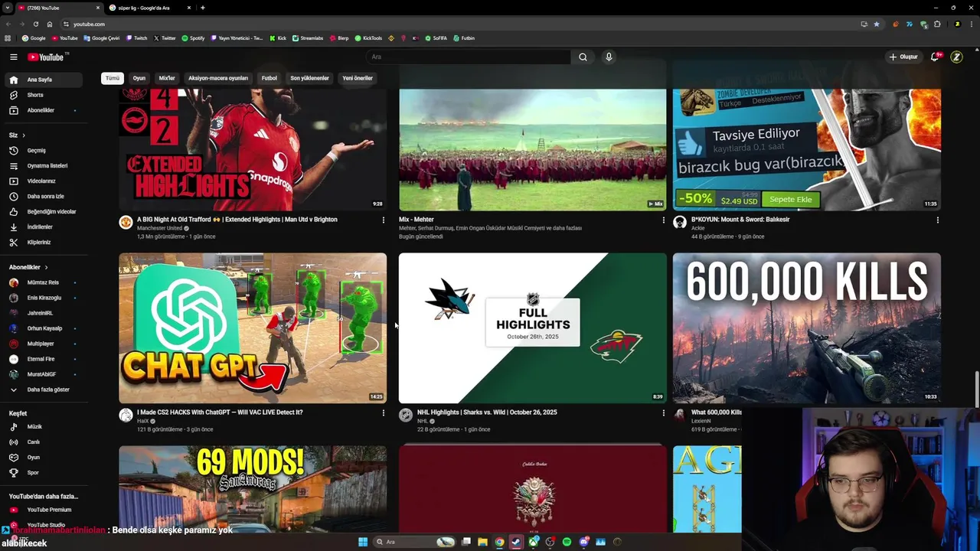Click the YouTube search input field
980x551 pixels.
coord(468,57)
